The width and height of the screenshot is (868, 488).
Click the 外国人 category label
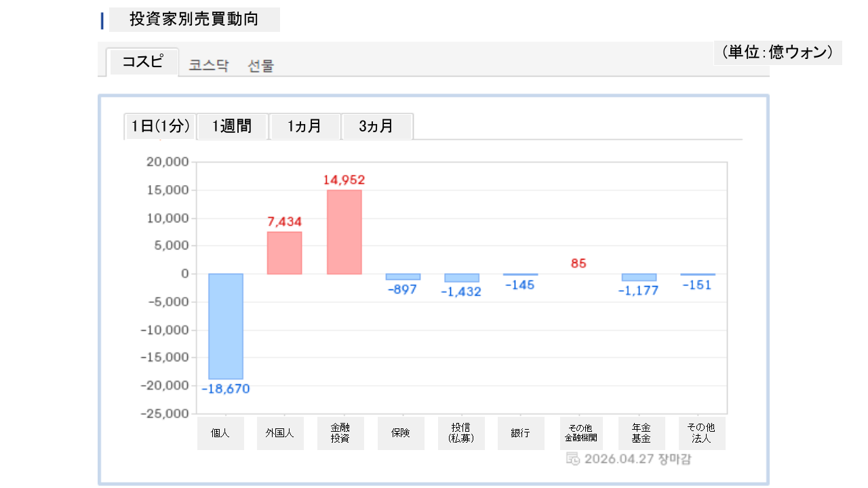[x=280, y=433]
